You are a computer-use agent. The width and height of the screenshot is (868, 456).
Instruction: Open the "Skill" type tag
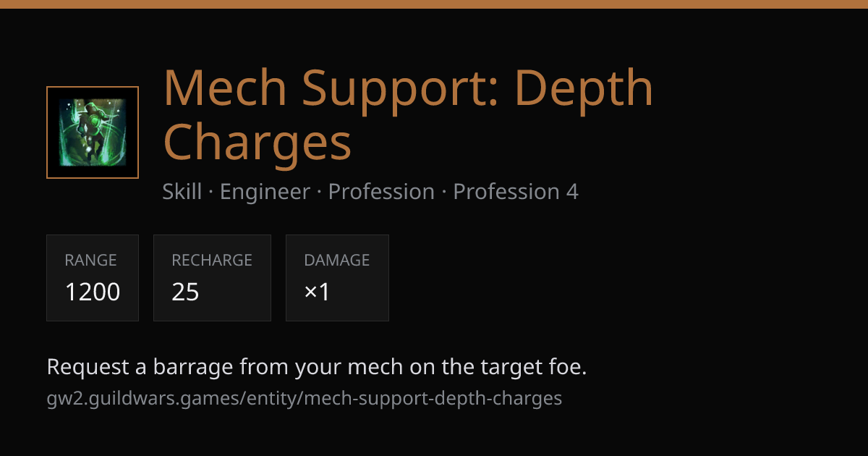tap(182, 192)
